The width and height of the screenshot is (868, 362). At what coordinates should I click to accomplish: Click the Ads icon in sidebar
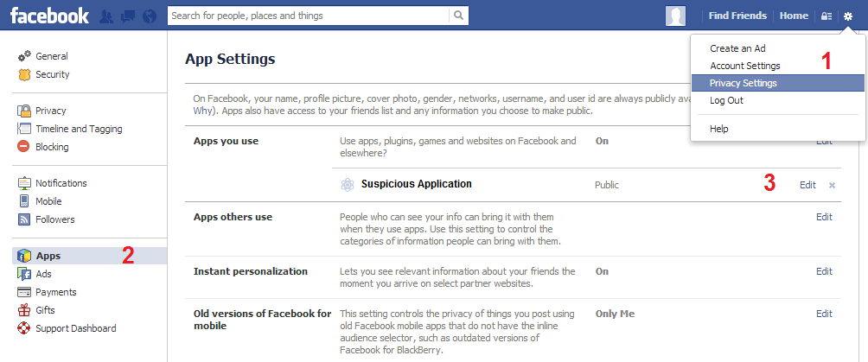(24, 273)
